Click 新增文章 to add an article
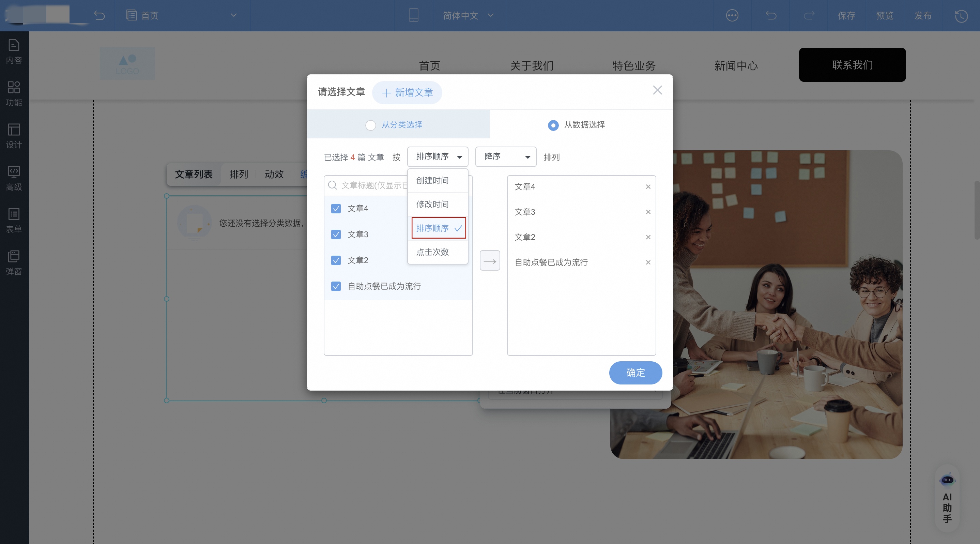Screen dimensions: 980x544 pos(407,92)
